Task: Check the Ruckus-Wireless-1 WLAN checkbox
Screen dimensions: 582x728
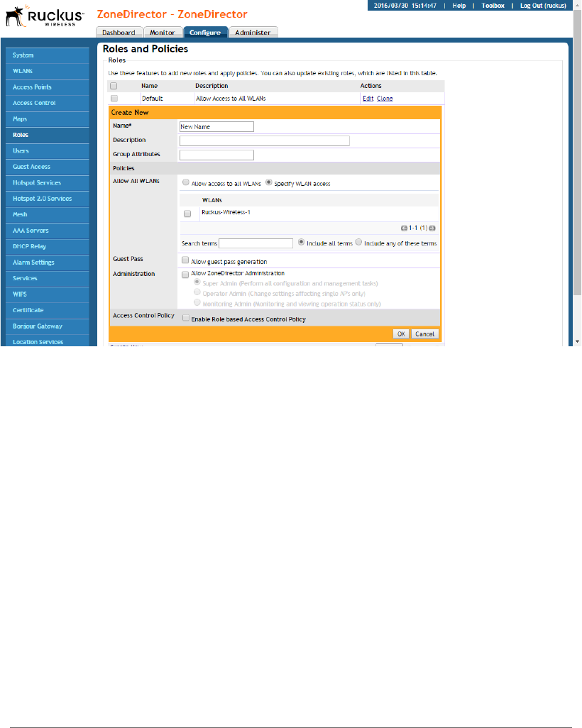Action: [187, 214]
